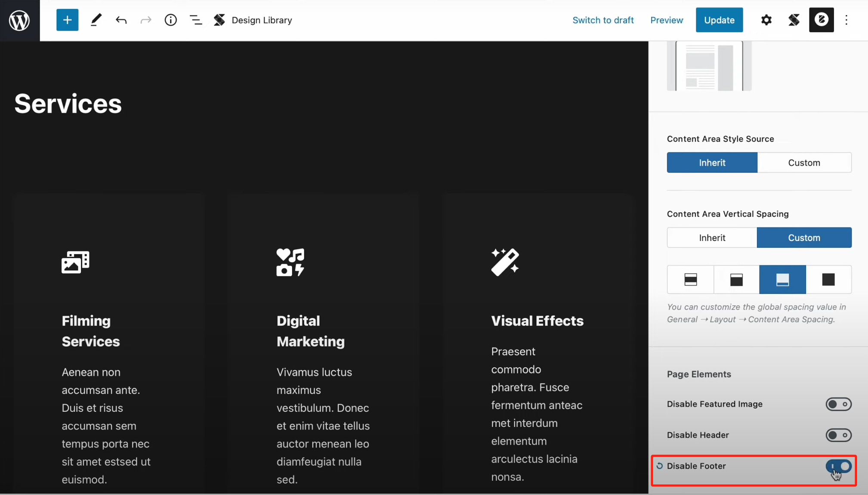Turn off the Disable Footer toggle
This screenshot has height=495, width=868.
tap(837, 466)
